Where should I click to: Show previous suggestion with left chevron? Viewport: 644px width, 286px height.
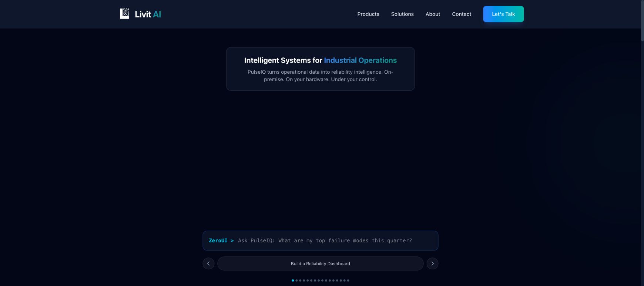[208, 263]
